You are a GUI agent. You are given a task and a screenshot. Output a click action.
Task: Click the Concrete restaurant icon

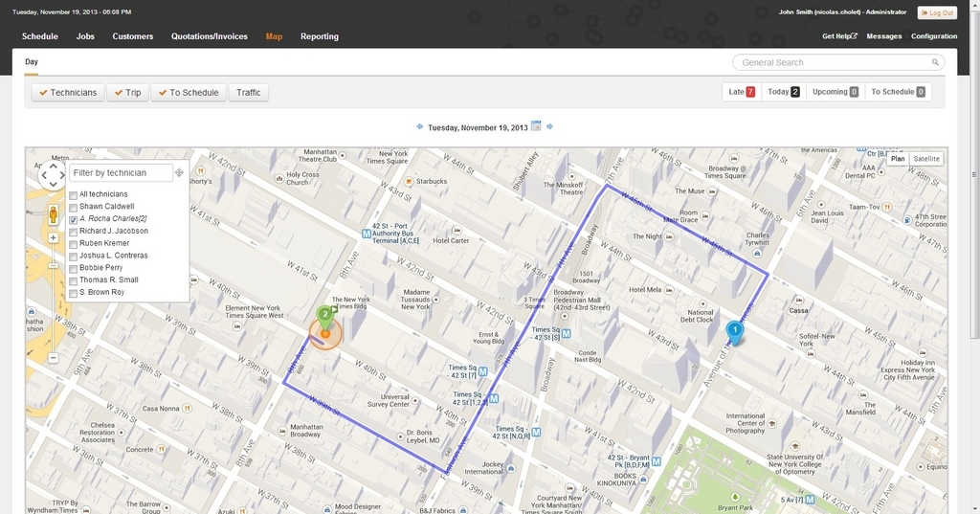coord(161,449)
